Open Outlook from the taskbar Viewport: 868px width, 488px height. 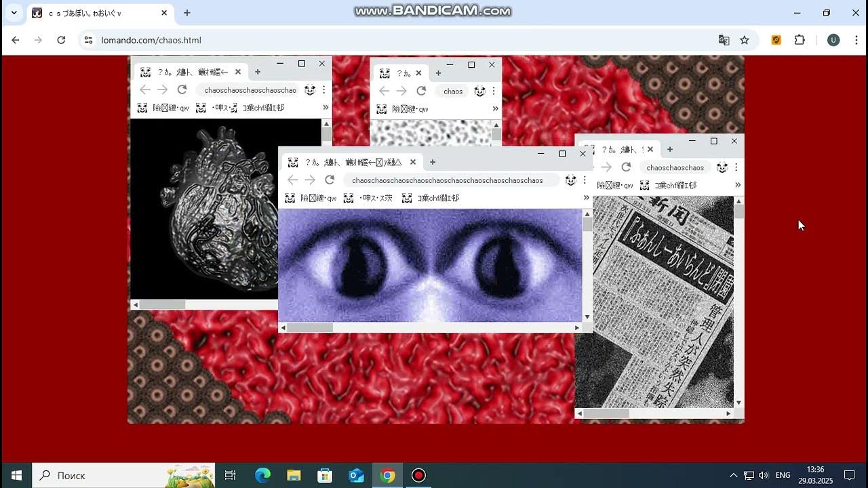[356, 475]
